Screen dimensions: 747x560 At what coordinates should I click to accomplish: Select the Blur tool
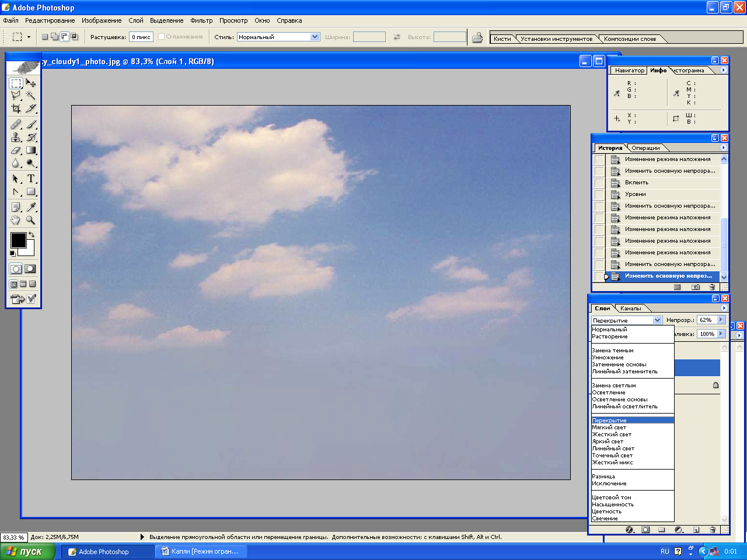16,163
